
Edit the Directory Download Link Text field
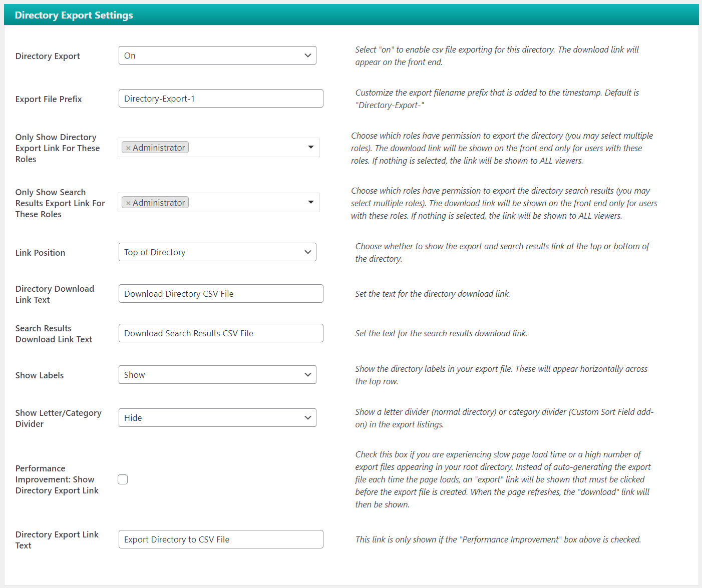[x=221, y=294]
